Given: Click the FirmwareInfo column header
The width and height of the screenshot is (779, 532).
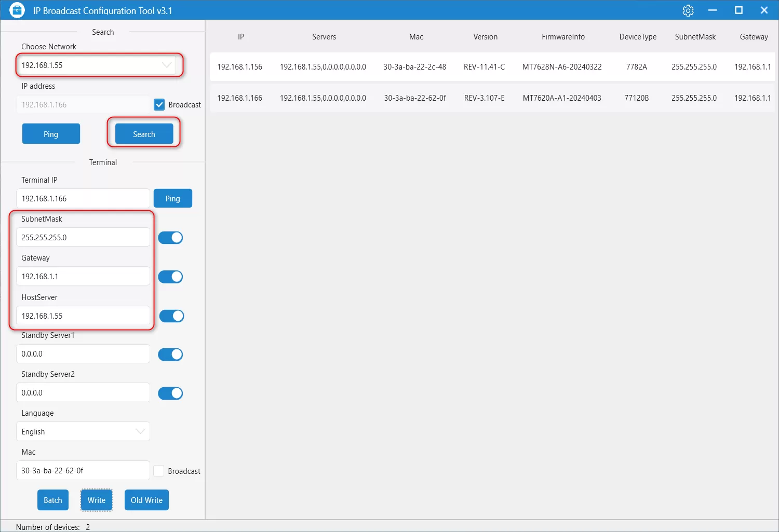Looking at the screenshot, I should point(563,37).
